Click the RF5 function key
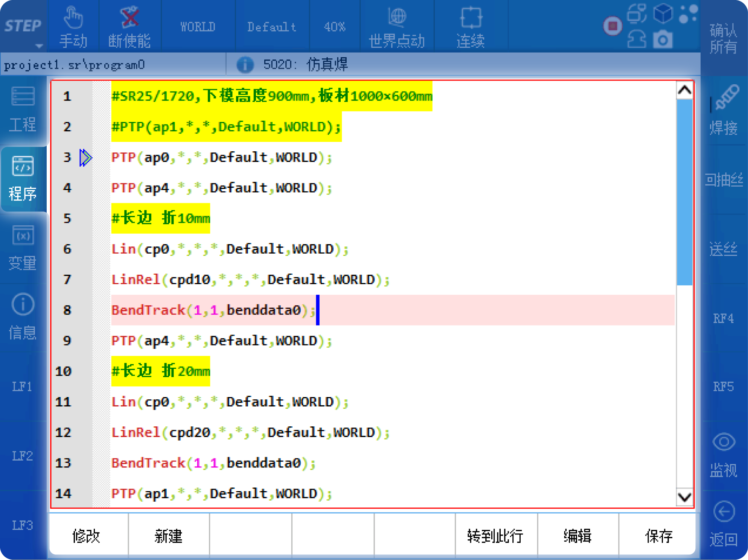Screen dimensions: 748x560 [x=724, y=387]
